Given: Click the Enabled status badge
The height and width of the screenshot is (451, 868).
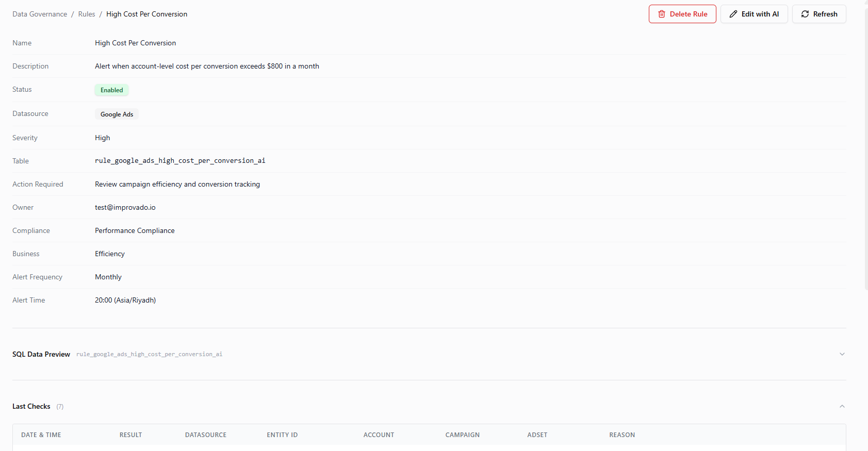Looking at the screenshot, I should tap(111, 90).
